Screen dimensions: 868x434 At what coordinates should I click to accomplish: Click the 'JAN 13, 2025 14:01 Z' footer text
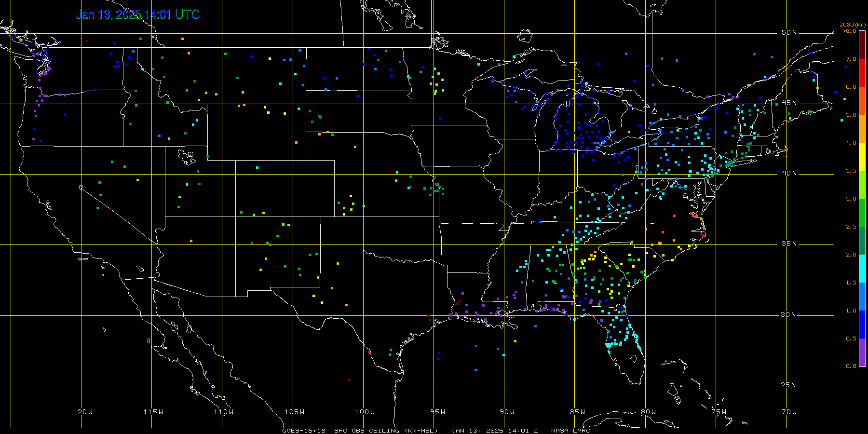click(495, 430)
